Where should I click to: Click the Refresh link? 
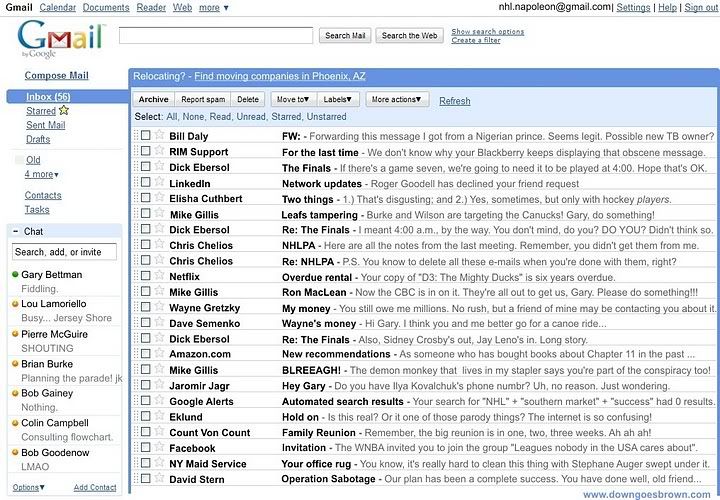[455, 101]
